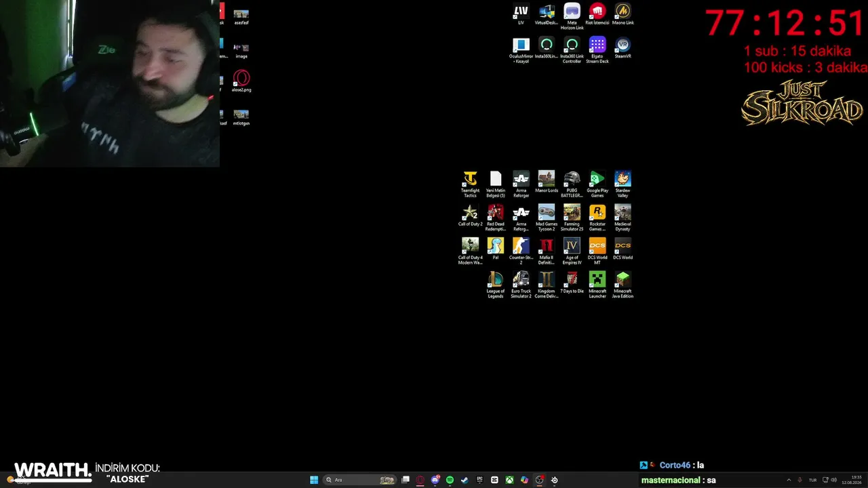
Task: Select the Medieval Dynasty icon
Action: 623,218
